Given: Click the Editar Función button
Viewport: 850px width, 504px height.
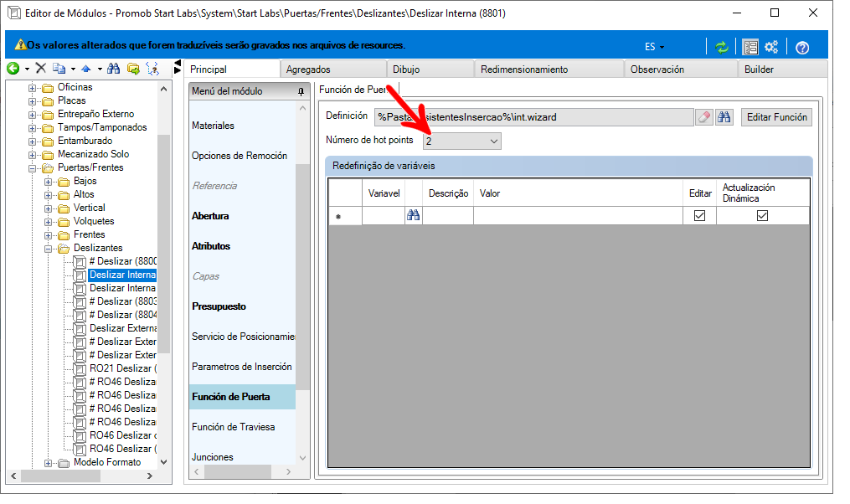Looking at the screenshot, I should [x=776, y=117].
